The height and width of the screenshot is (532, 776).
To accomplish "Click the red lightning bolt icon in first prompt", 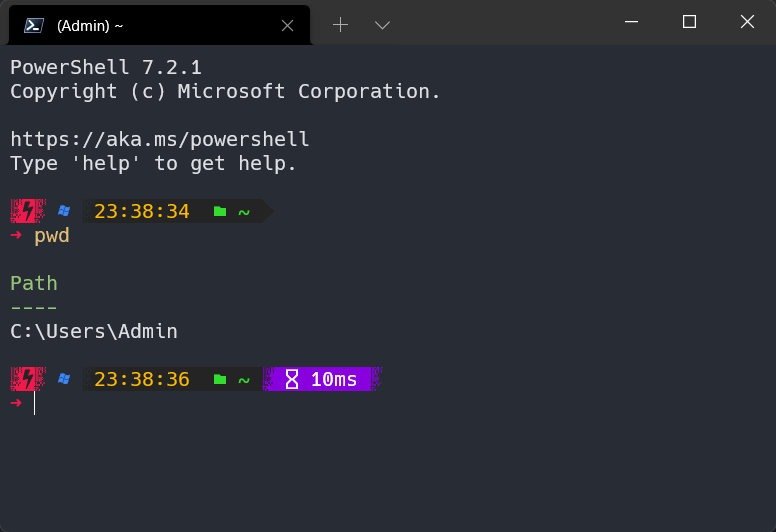I will point(28,211).
